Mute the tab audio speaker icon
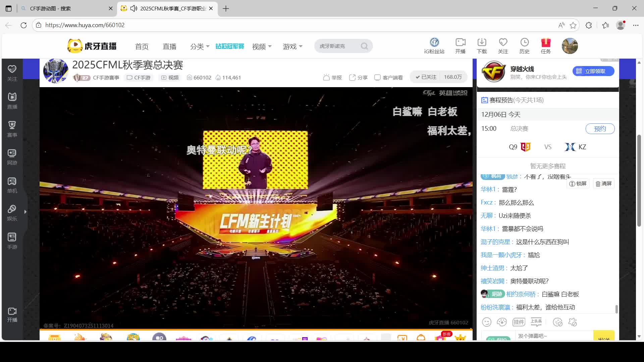The width and height of the screenshot is (644, 362). tap(134, 8)
